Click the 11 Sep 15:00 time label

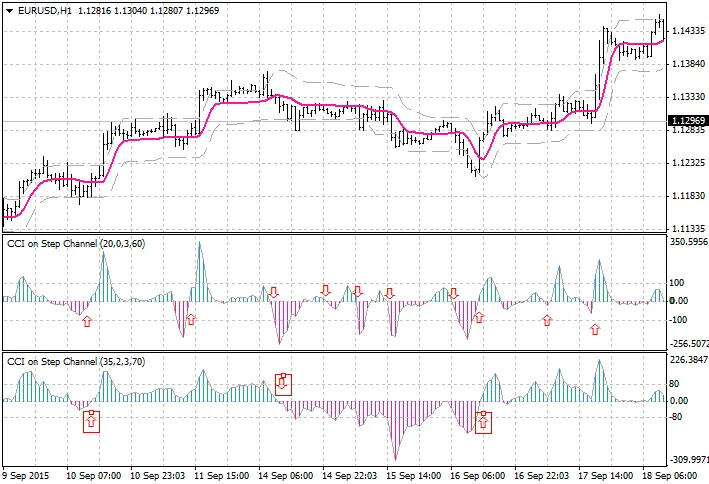tap(222, 476)
